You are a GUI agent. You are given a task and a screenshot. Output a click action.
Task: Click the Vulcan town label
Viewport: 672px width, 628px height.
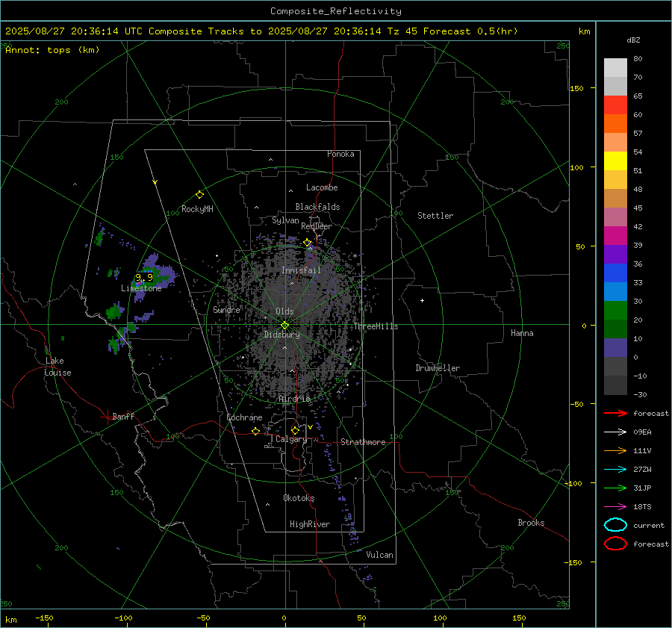pos(379,555)
